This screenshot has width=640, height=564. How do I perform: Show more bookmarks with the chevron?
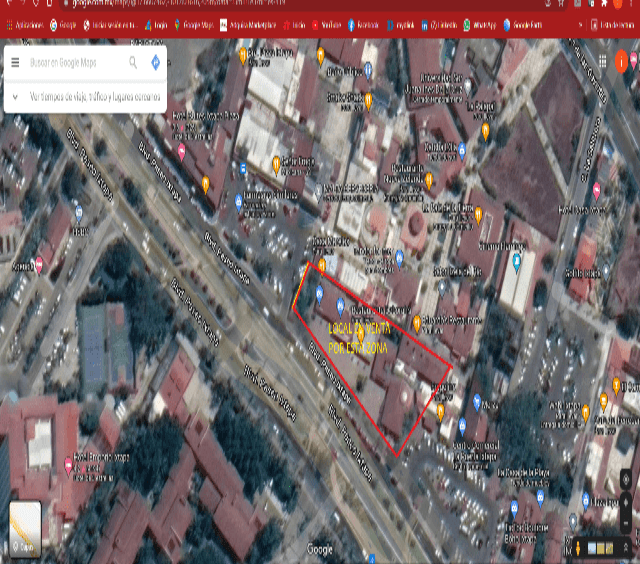[x=580, y=25]
